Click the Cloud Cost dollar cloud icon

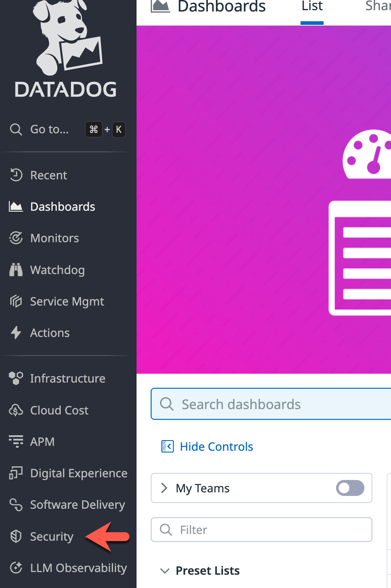(x=16, y=410)
